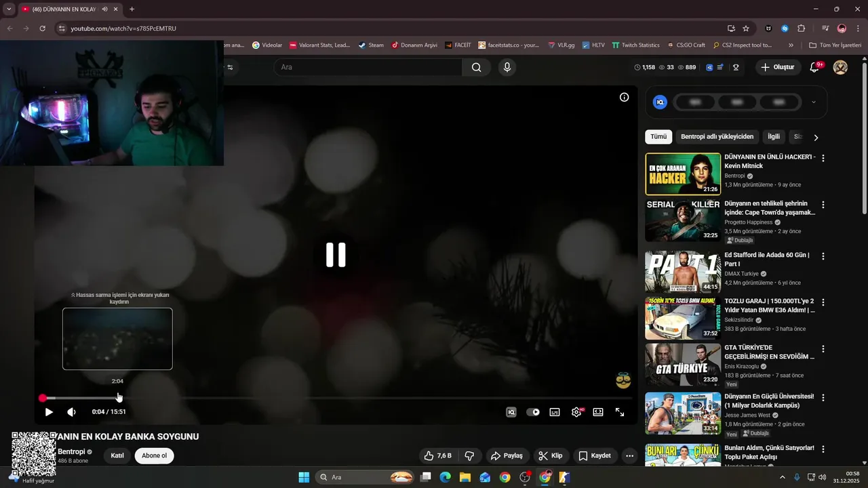Show hidden system tray icons

tap(782, 477)
